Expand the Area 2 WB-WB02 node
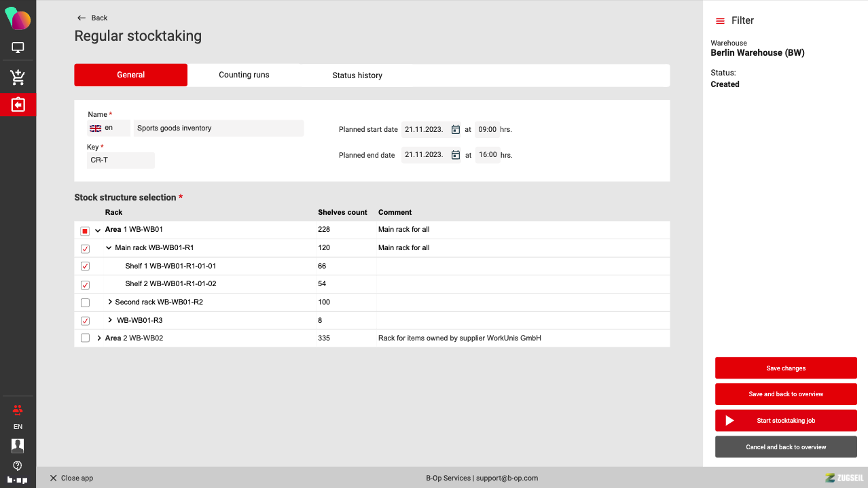The image size is (868, 488). 99,338
